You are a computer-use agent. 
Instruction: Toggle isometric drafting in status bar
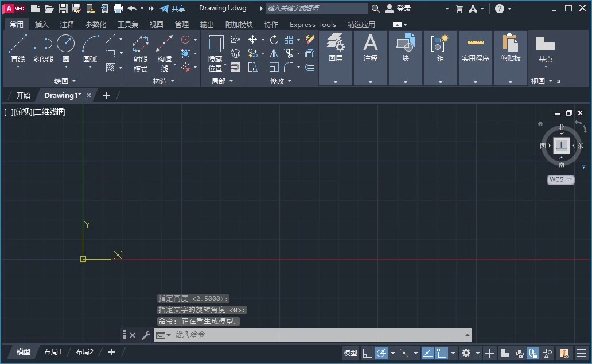[404, 353]
